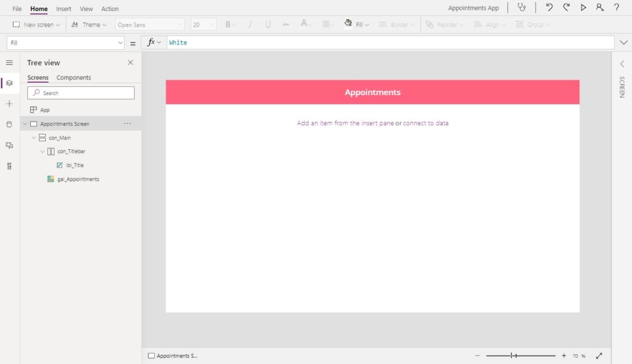Image resolution: width=632 pixels, height=364 pixels.
Task: Open the advanced tools sidebar icon
Action: [9, 166]
